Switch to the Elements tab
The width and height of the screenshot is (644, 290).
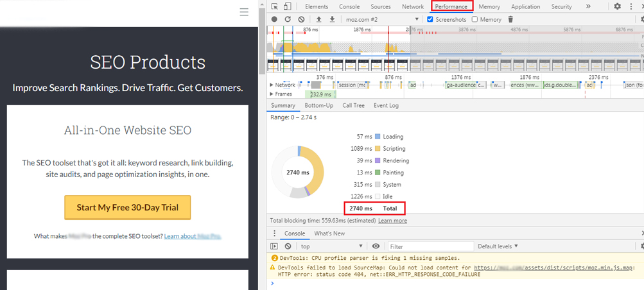(x=317, y=6)
